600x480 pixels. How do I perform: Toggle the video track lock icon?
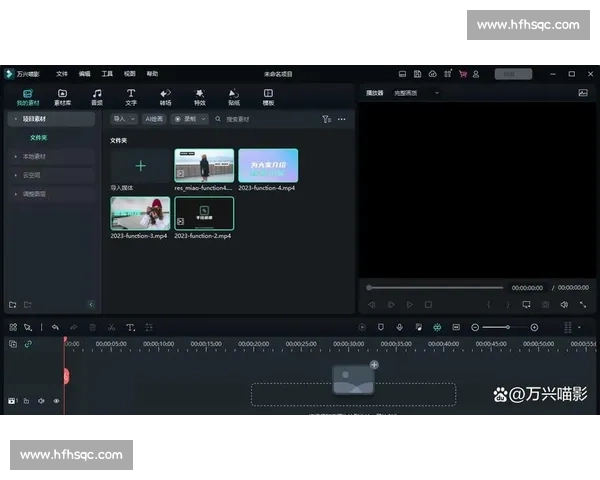click(x=26, y=401)
